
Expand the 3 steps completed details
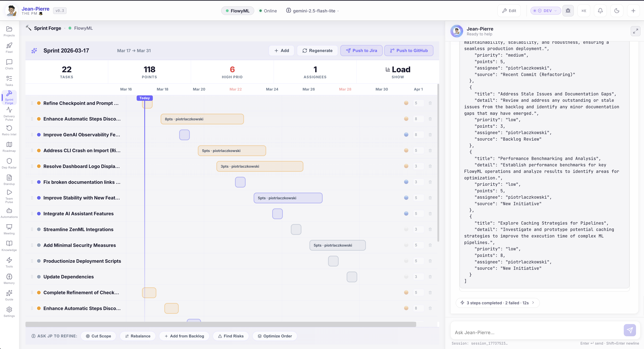click(497, 303)
